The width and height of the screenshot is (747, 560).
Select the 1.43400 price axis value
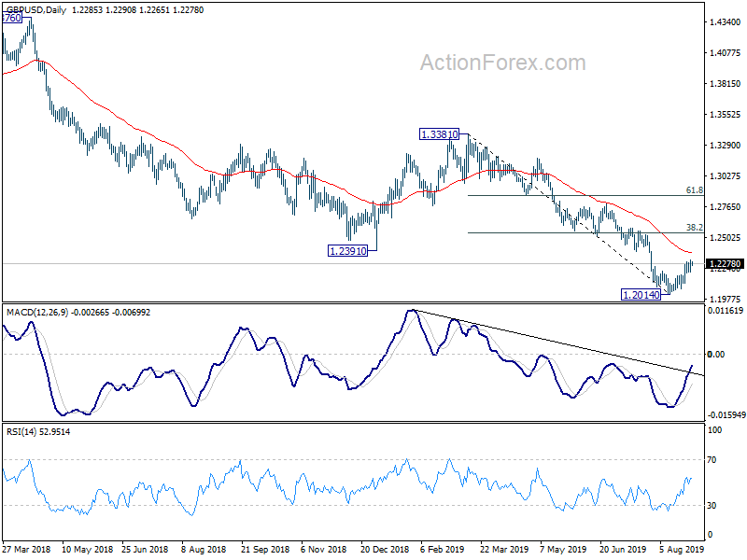coord(726,21)
